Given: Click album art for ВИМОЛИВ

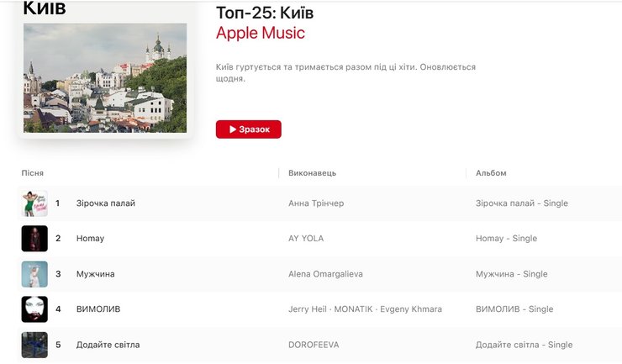Looking at the screenshot, I should 34,309.
